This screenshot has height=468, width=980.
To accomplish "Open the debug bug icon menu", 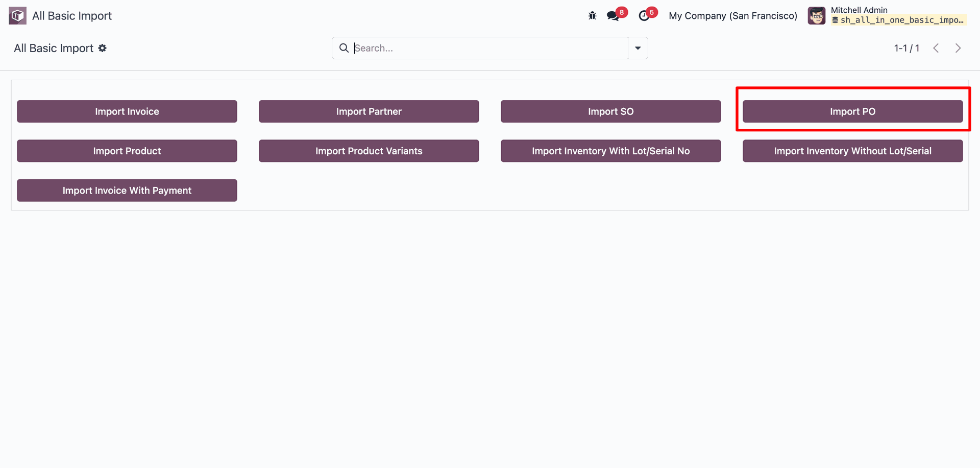I will click(x=592, y=16).
